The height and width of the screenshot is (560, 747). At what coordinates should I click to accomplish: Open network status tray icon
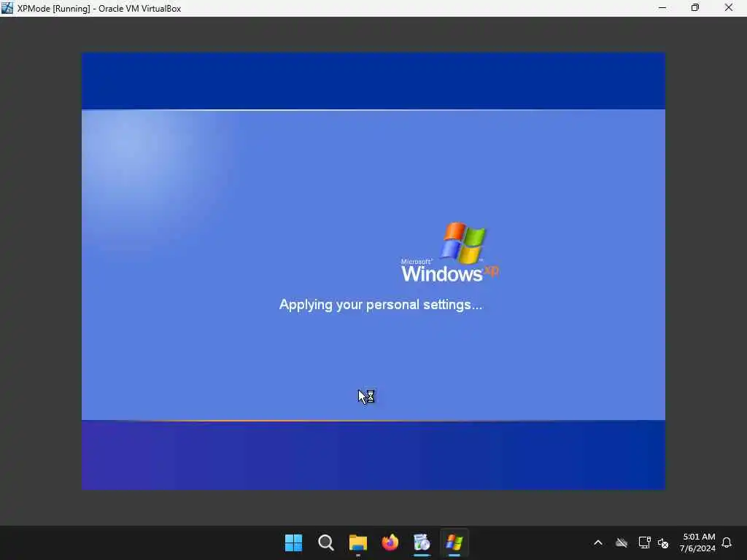pyautogui.click(x=644, y=542)
